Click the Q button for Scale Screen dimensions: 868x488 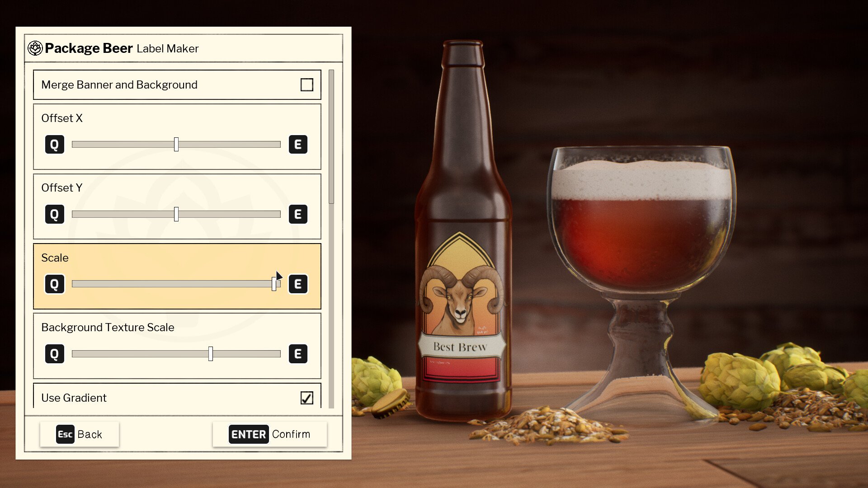[x=54, y=284]
